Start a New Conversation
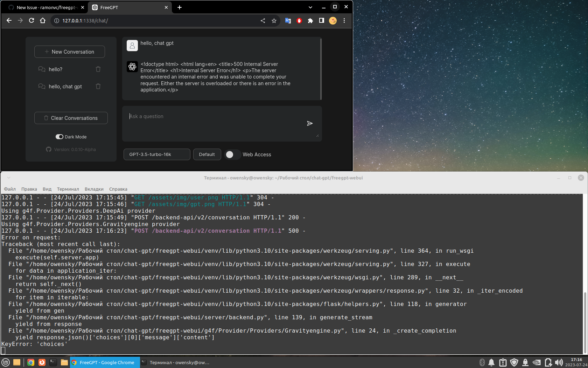This screenshot has height=368, width=588. 70,52
